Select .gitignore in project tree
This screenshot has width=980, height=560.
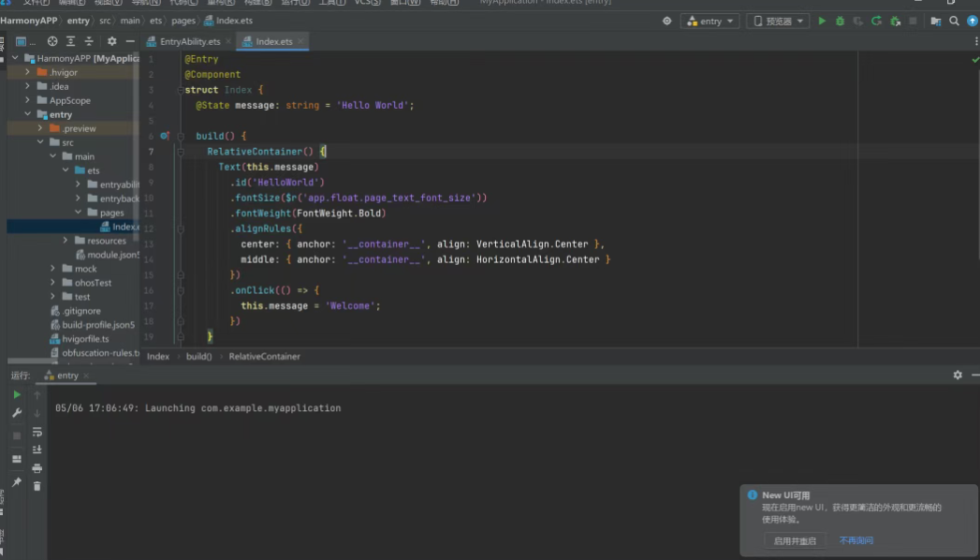(80, 311)
